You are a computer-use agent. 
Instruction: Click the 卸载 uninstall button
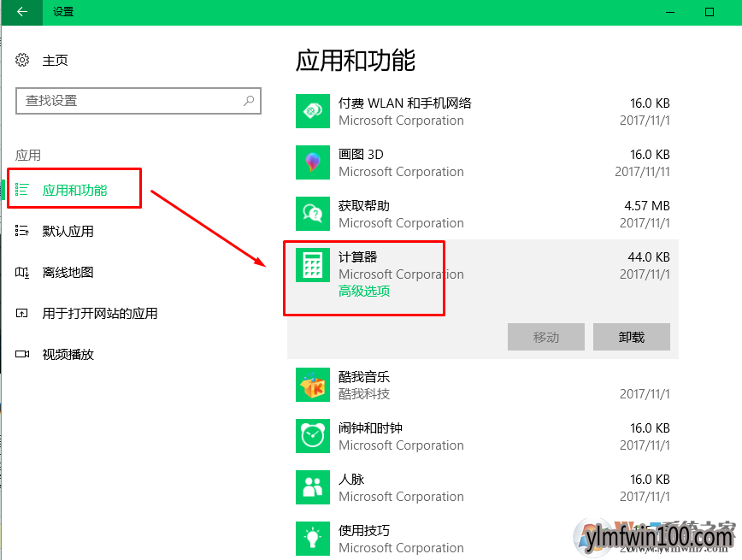(x=631, y=337)
